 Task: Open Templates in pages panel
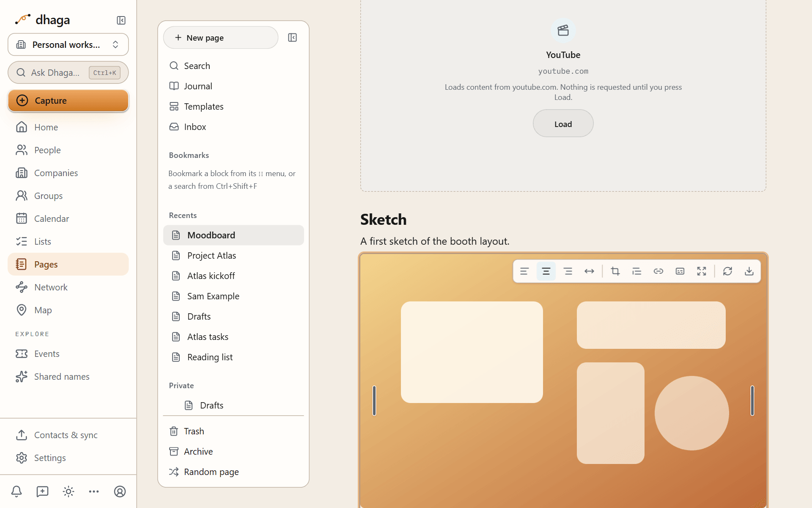233,106
